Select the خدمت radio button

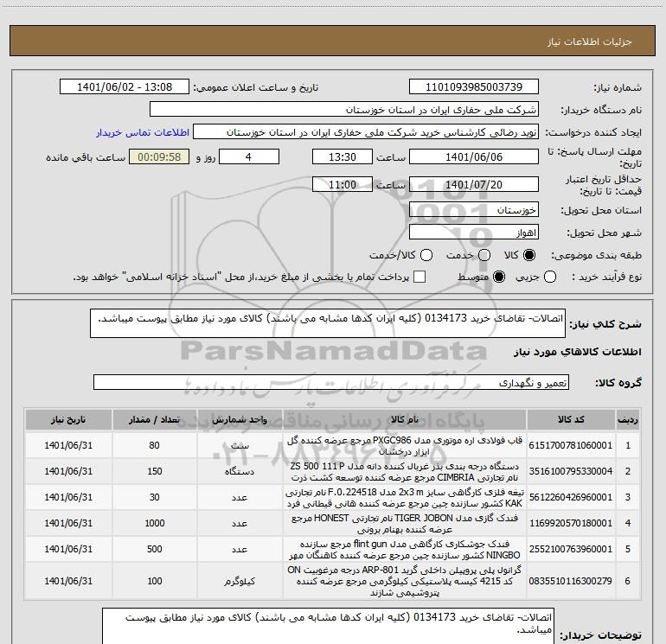pyautogui.click(x=484, y=255)
